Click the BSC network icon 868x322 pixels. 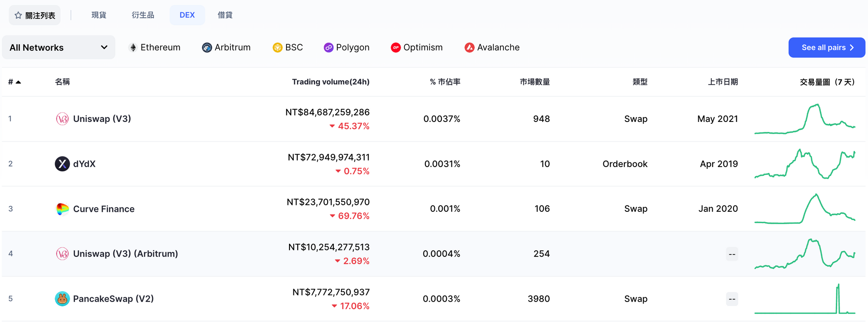tap(277, 48)
